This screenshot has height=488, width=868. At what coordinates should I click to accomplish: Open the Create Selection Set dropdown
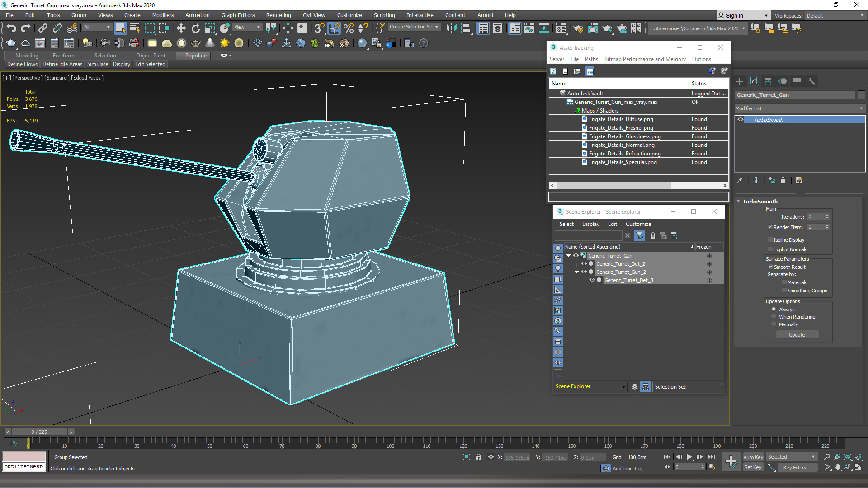414,27
